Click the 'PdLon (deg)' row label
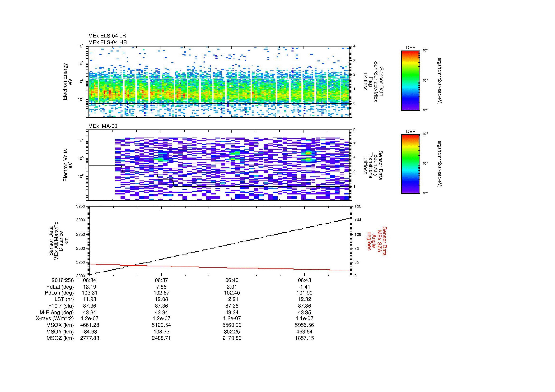This screenshot has height=392, width=555. 59,293
